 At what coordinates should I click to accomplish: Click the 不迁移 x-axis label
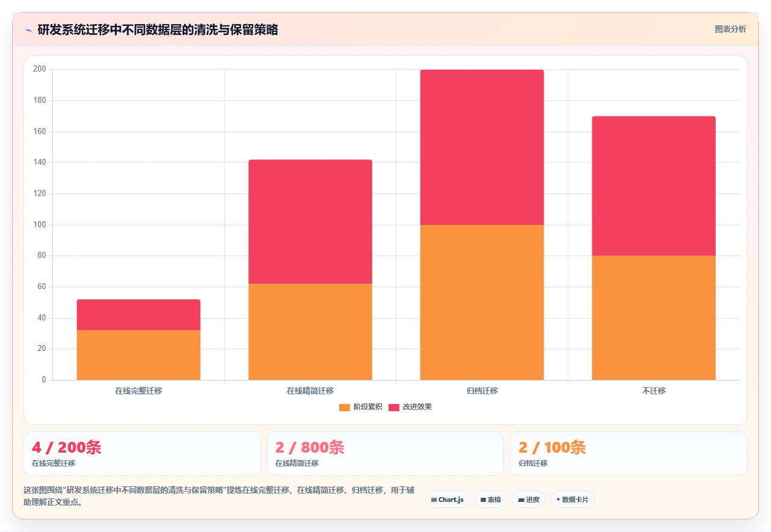[654, 391]
